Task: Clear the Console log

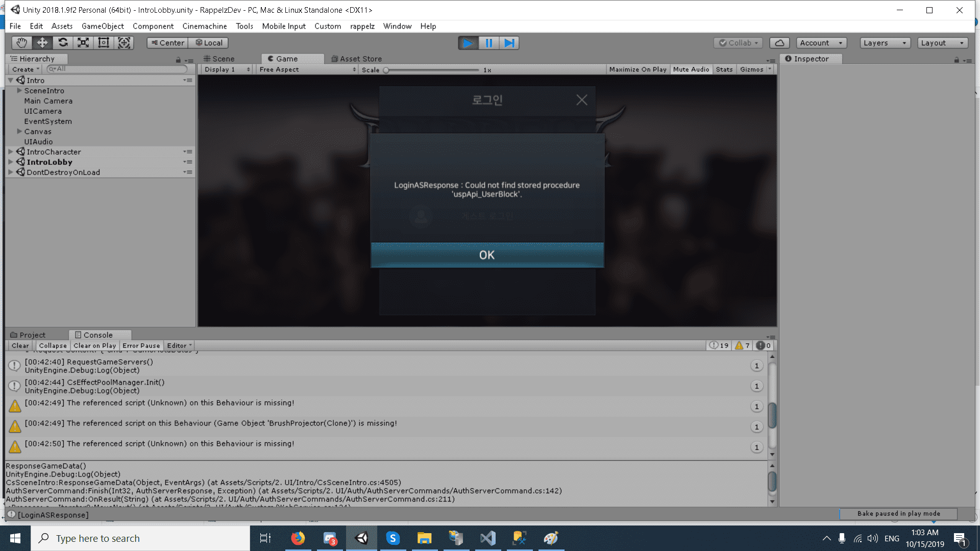Action: (x=20, y=345)
